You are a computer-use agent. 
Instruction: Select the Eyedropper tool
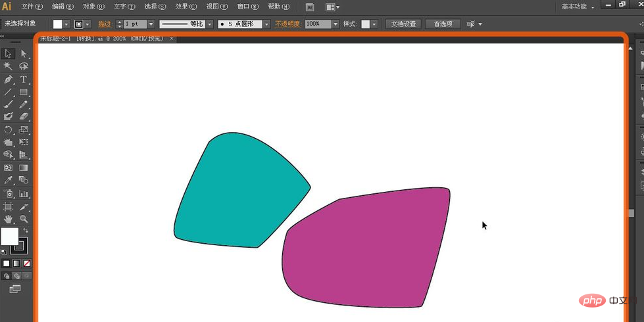(9, 179)
